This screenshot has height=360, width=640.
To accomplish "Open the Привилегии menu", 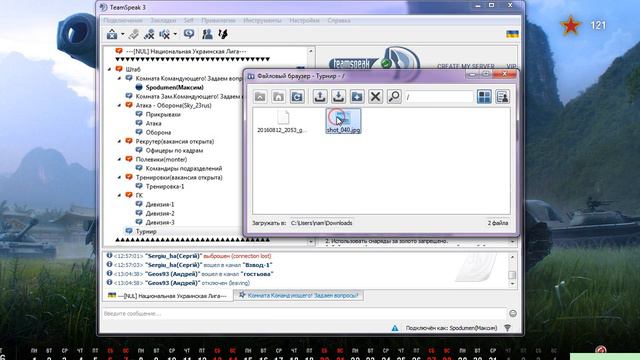I will 218,20.
